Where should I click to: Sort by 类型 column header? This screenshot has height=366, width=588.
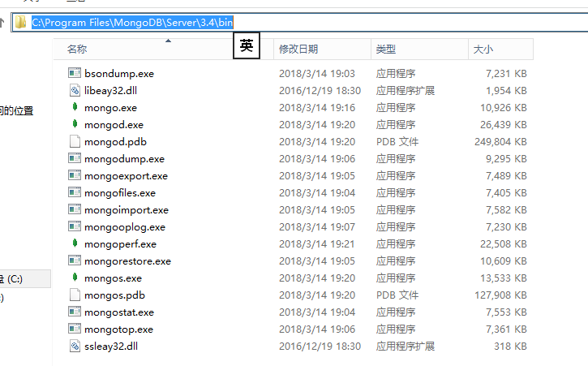[x=419, y=50]
